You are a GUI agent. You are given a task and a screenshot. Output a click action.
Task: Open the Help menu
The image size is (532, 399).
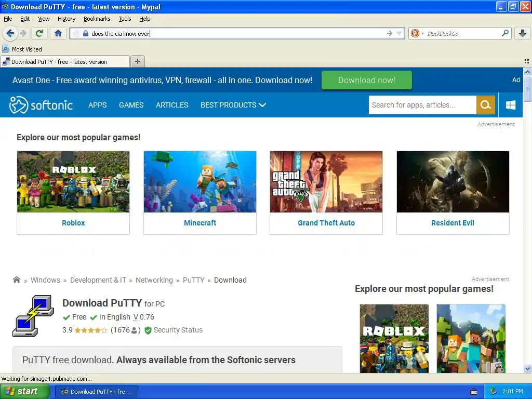[144, 19]
